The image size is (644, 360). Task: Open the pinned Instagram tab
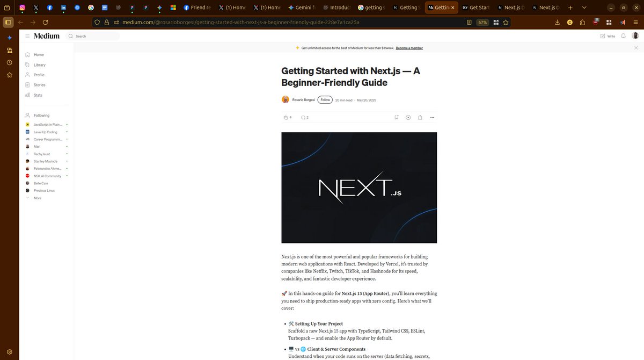[x=22, y=8]
